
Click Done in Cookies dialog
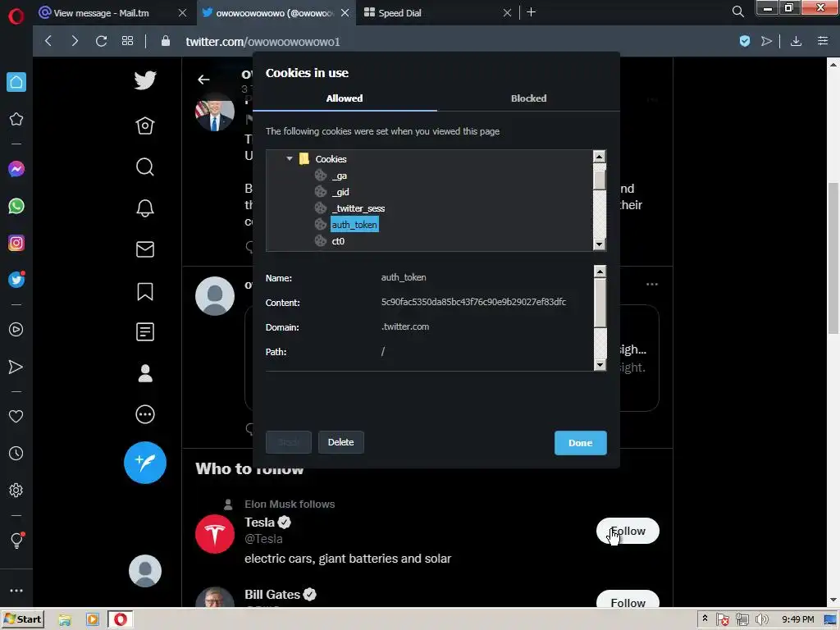[x=580, y=443]
